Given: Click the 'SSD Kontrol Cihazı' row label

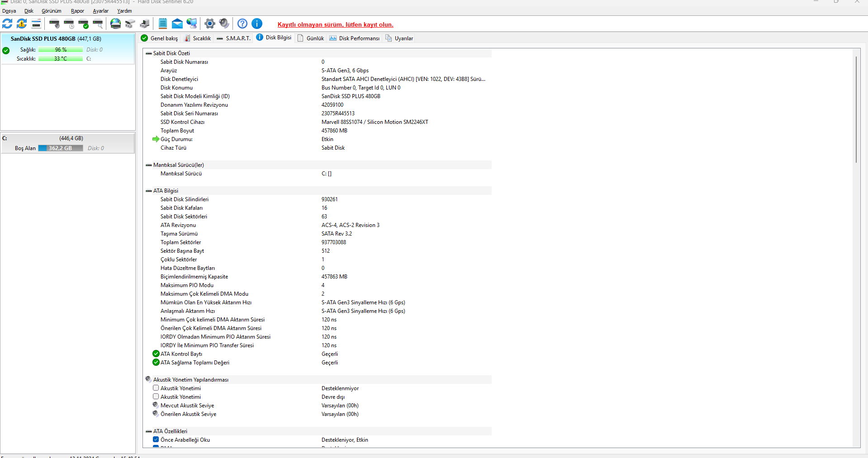Looking at the screenshot, I should pos(182,122).
